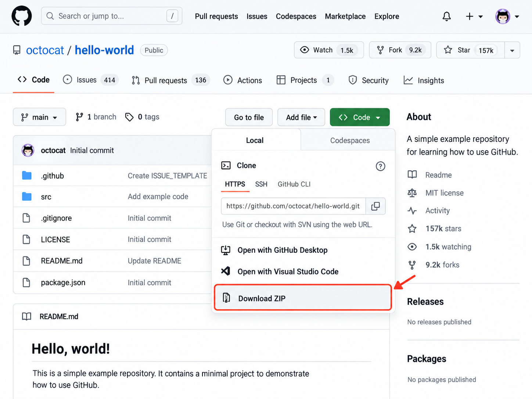This screenshot has height=399, width=532.
Task: Open the main branch dropdown
Action: [39, 117]
